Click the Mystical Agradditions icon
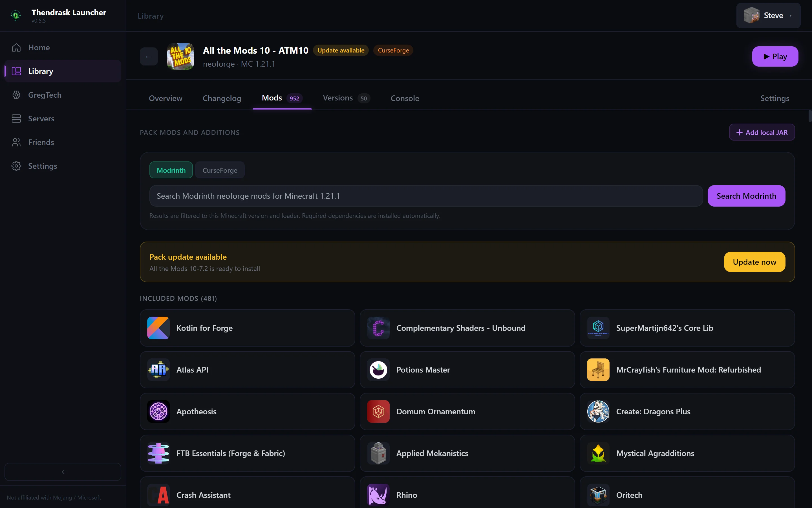Screen dimensions: 812x508 point(598,453)
